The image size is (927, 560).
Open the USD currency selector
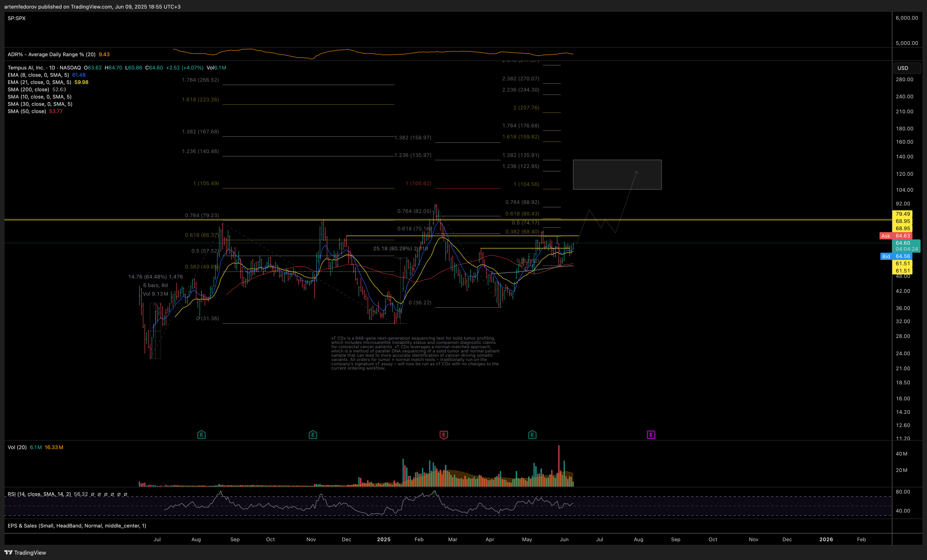pyautogui.click(x=907, y=68)
